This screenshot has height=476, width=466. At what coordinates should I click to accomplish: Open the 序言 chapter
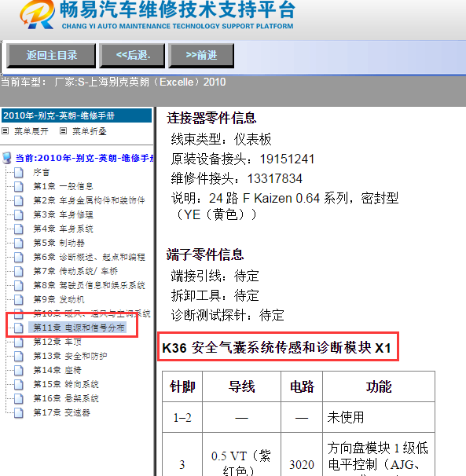[41, 173]
